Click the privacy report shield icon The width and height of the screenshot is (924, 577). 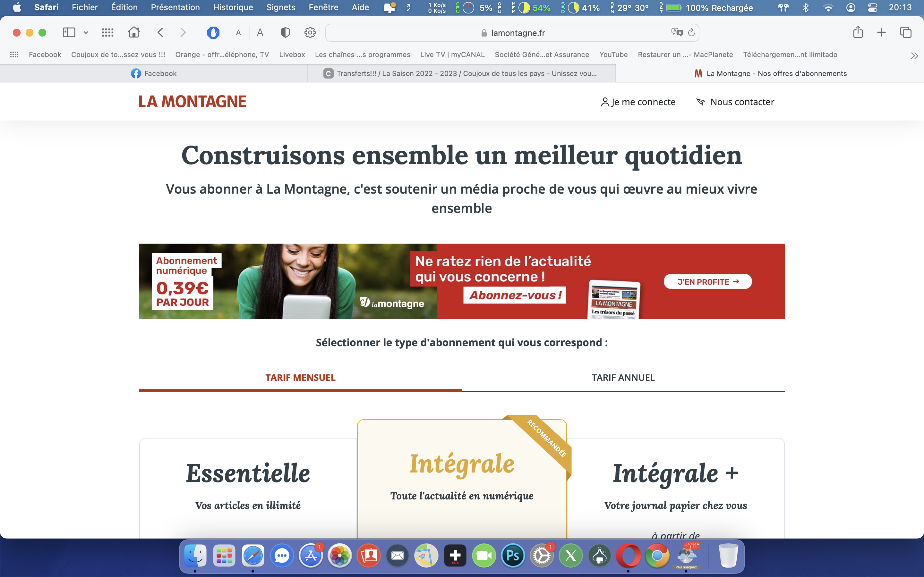click(285, 32)
